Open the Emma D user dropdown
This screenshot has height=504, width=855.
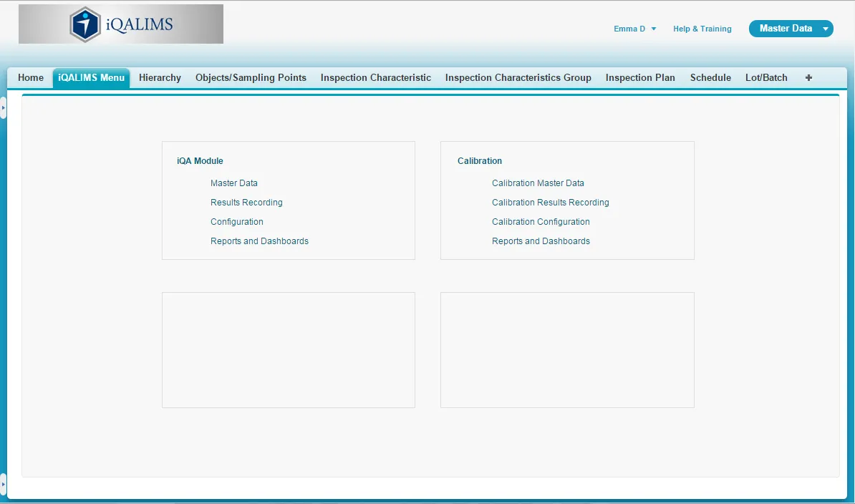634,29
